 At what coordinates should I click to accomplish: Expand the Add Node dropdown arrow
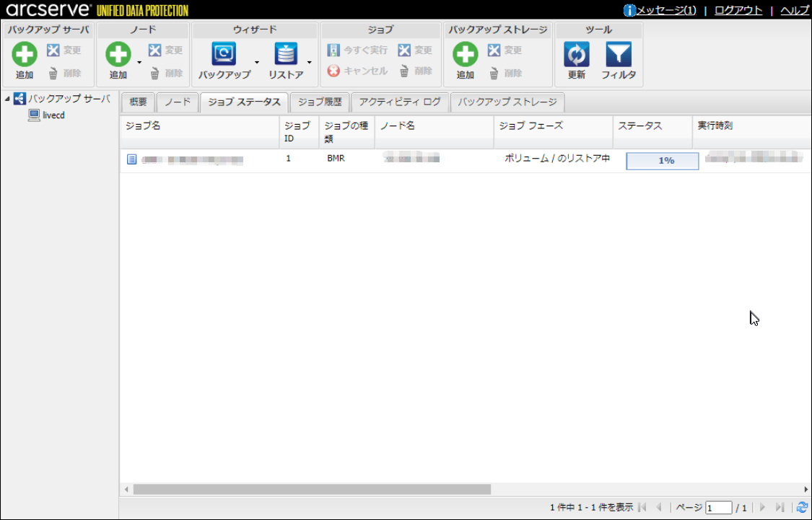tap(140, 62)
